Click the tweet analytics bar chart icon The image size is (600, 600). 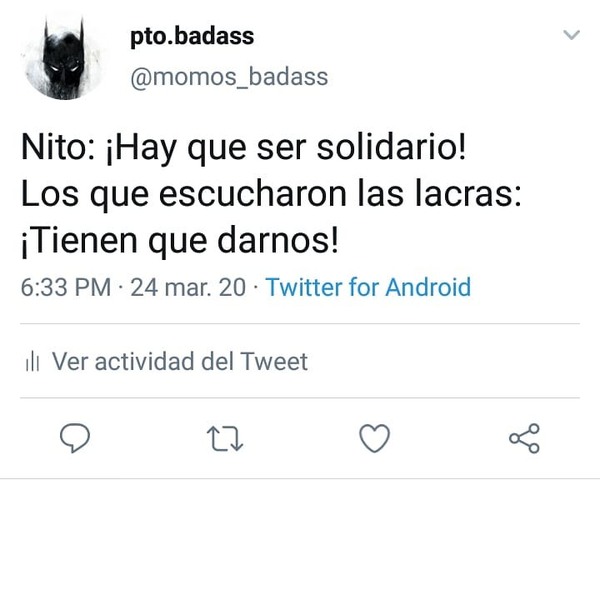tap(32, 362)
